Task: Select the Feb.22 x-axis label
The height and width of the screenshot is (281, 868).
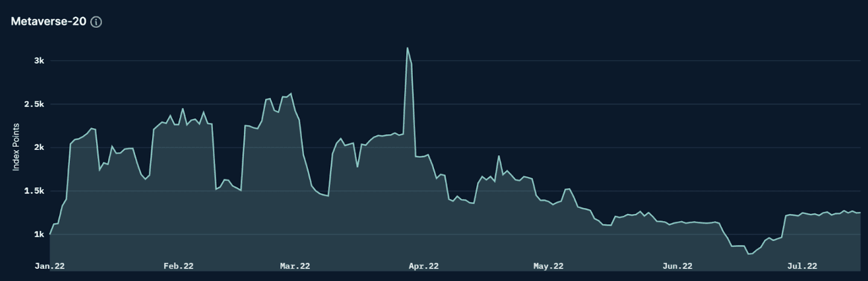Action: [179, 266]
